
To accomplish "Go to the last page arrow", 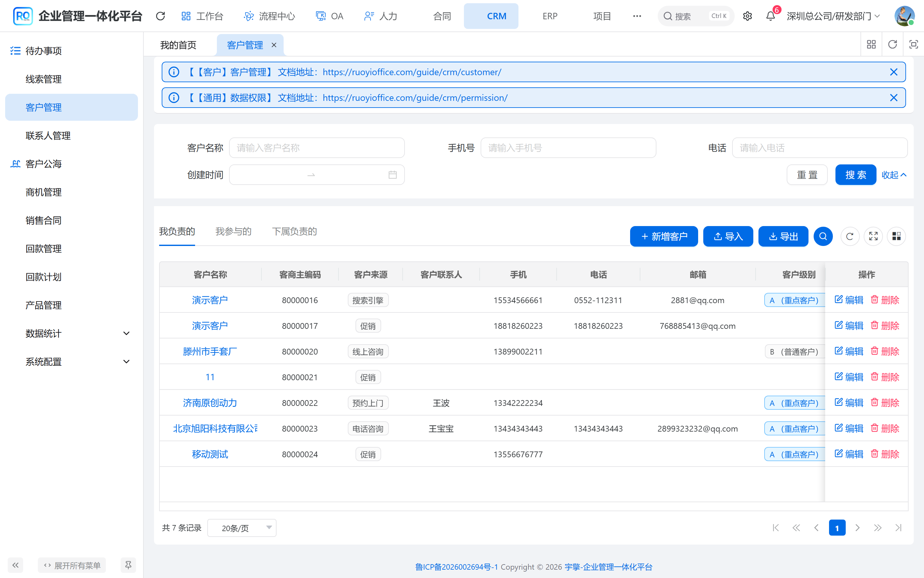I will 898,528.
